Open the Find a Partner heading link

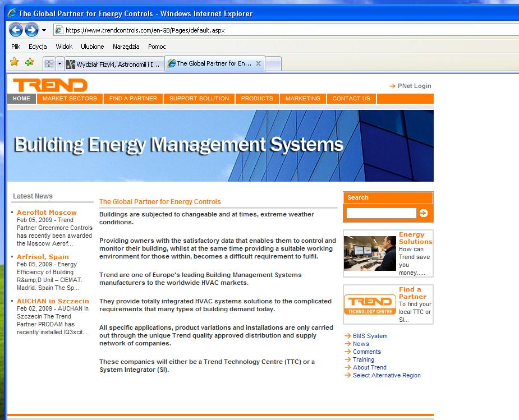(x=412, y=293)
